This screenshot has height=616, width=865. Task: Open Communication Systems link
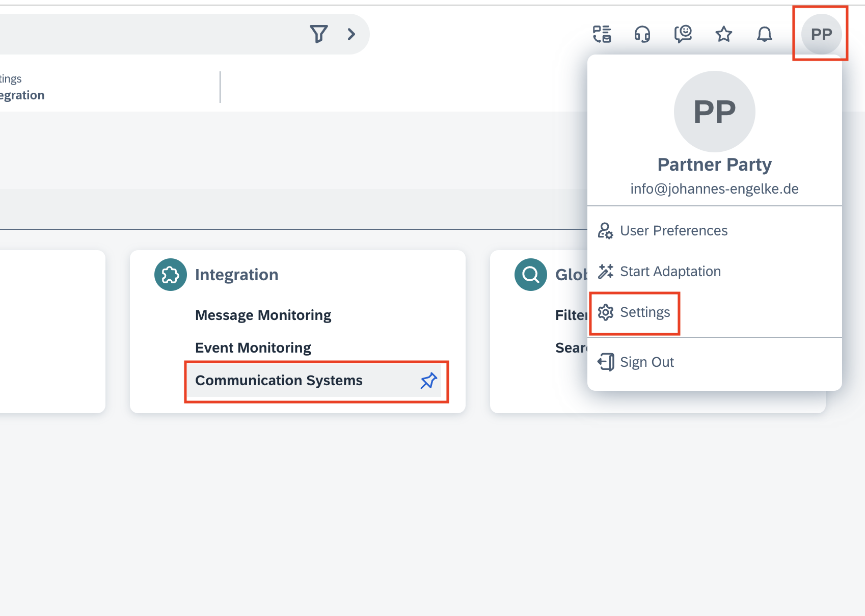279,381
